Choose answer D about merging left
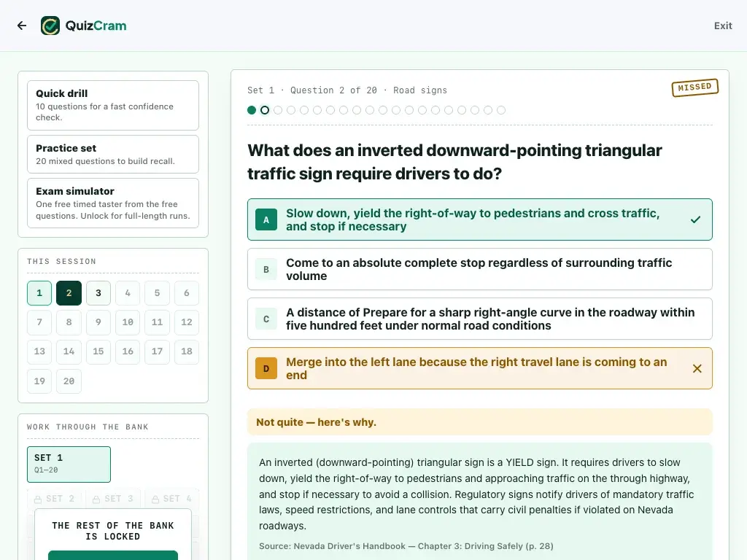747x560 pixels. click(x=480, y=368)
